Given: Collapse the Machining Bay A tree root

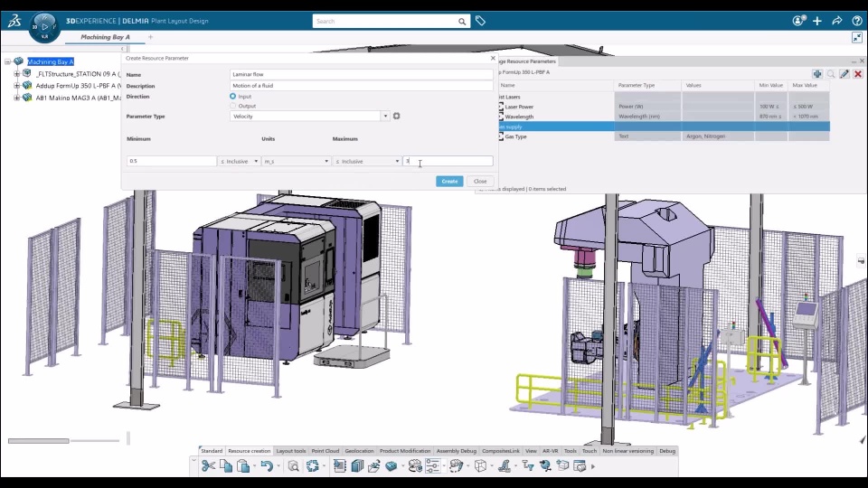Looking at the screenshot, I should pyautogui.click(x=8, y=61).
